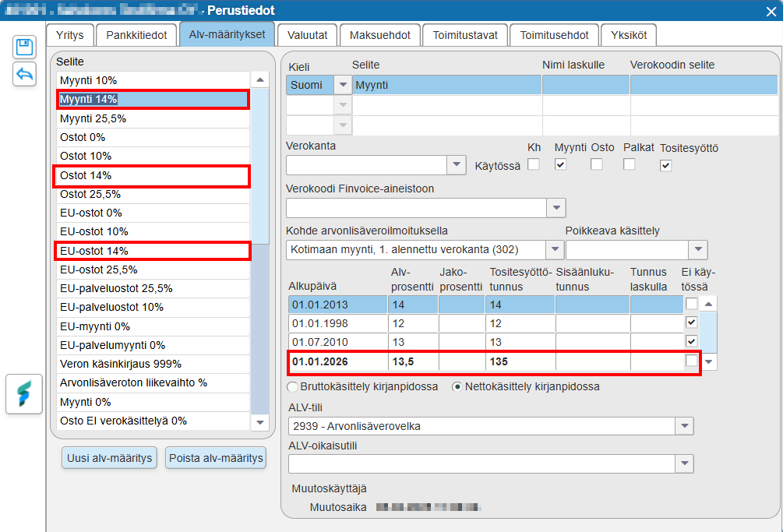
Task: Expand the ALV-tili dropdown
Action: tap(684, 426)
